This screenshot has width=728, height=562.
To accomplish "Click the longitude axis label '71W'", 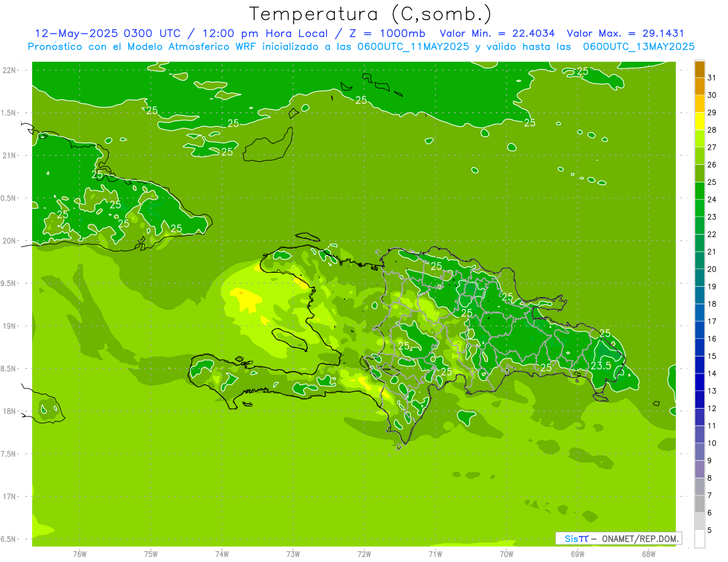I will (435, 554).
